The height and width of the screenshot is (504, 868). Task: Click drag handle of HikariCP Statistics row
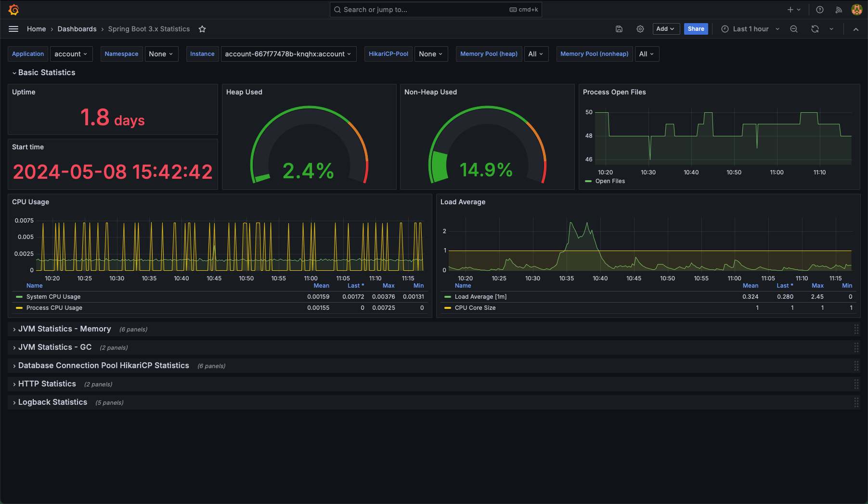856,366
